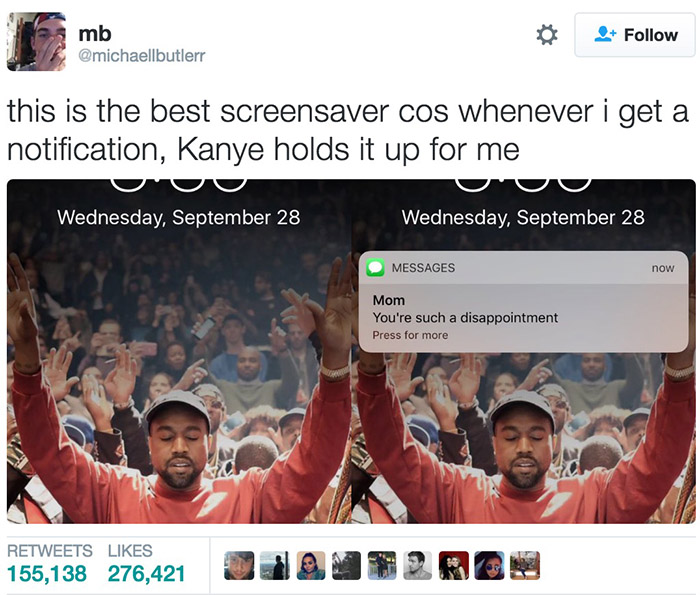The height and width of the screenshot is (595, 700).
Task: Open the left lock screen image
Action: 179,351
